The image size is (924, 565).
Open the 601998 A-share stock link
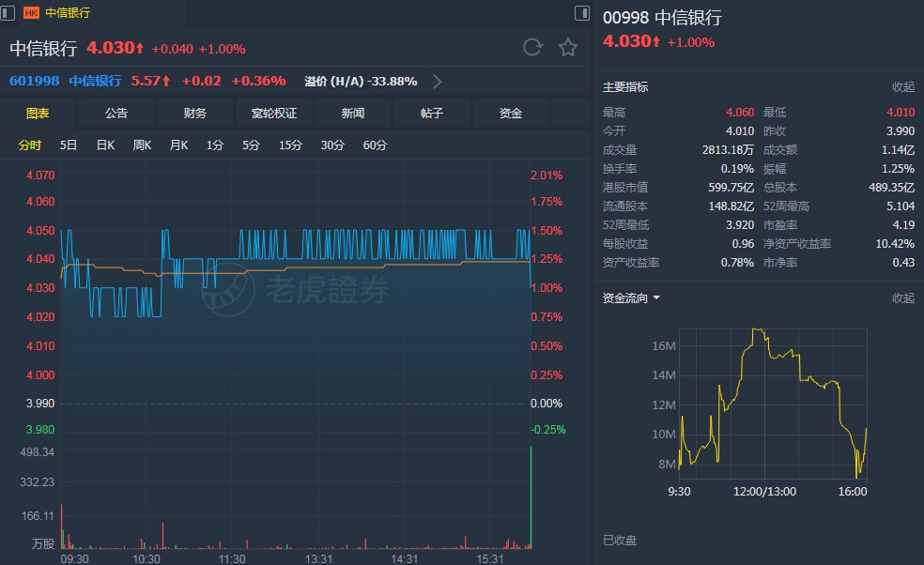pyautogui.click(x=34, y=81)
